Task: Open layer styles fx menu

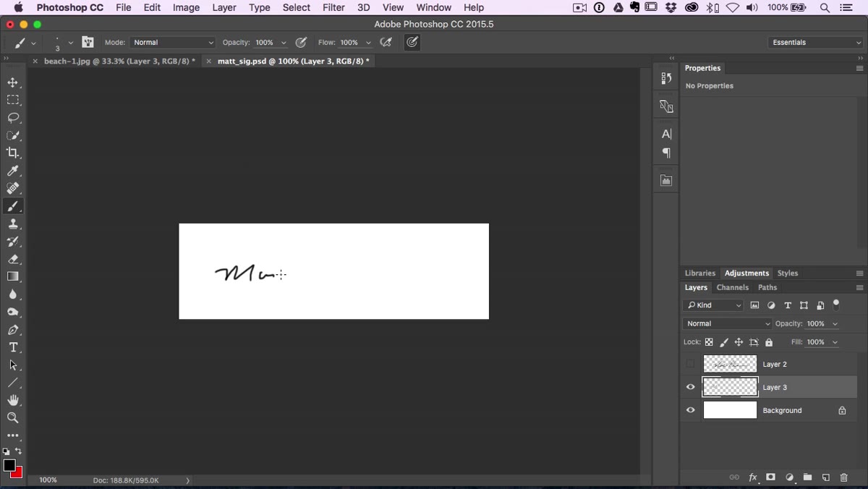Action: (x=753, y=477)
